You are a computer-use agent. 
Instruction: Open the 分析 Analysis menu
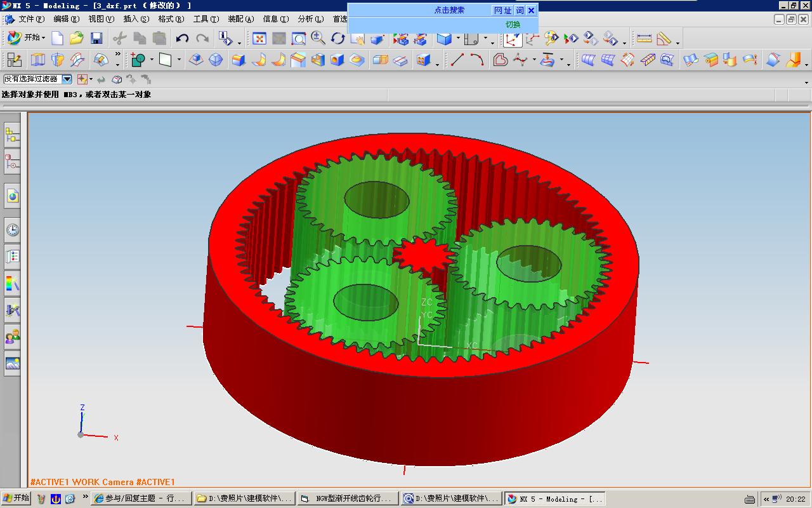point(310,19)
